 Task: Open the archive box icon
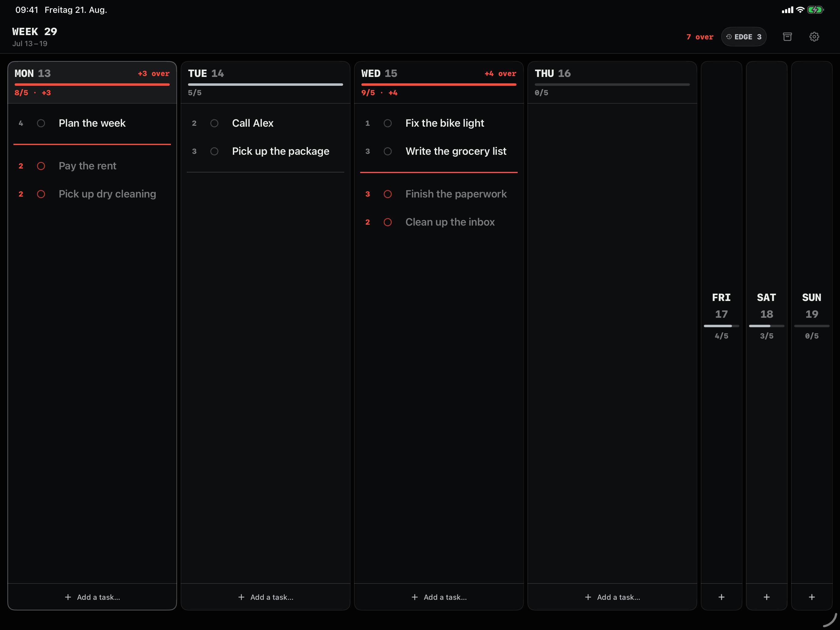(x=787, y=37)
